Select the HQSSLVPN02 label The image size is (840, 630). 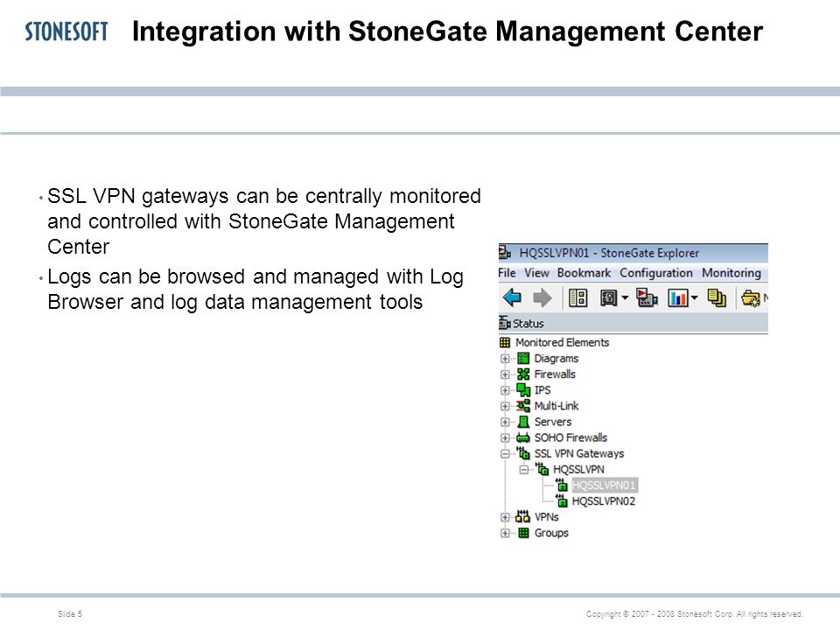(x=604, y=500)
